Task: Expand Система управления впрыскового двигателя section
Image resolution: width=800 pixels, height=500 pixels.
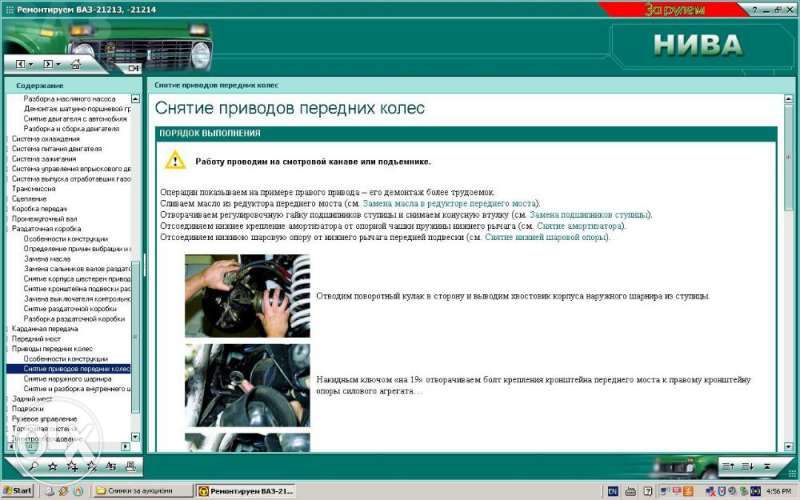Action: click(x=71, y=168)
